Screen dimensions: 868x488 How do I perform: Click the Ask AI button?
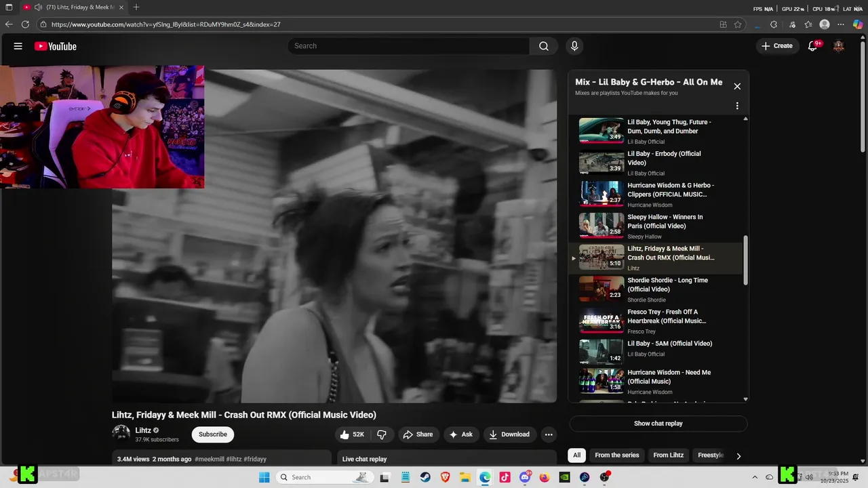(461, 434)
